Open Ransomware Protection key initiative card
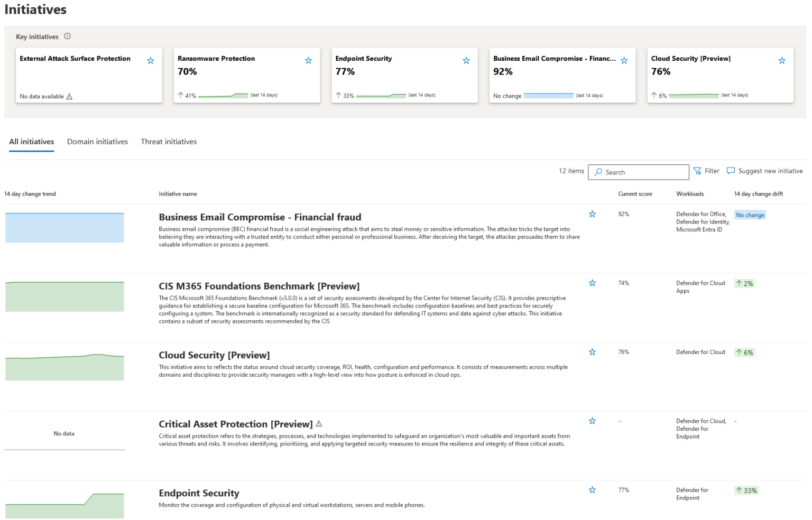 247,75
